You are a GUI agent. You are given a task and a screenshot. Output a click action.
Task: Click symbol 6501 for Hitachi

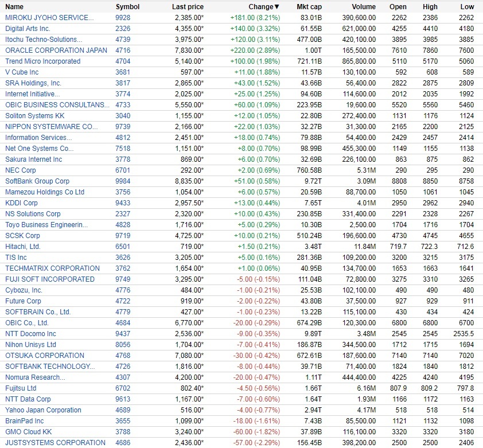click(x=123, y=247)
